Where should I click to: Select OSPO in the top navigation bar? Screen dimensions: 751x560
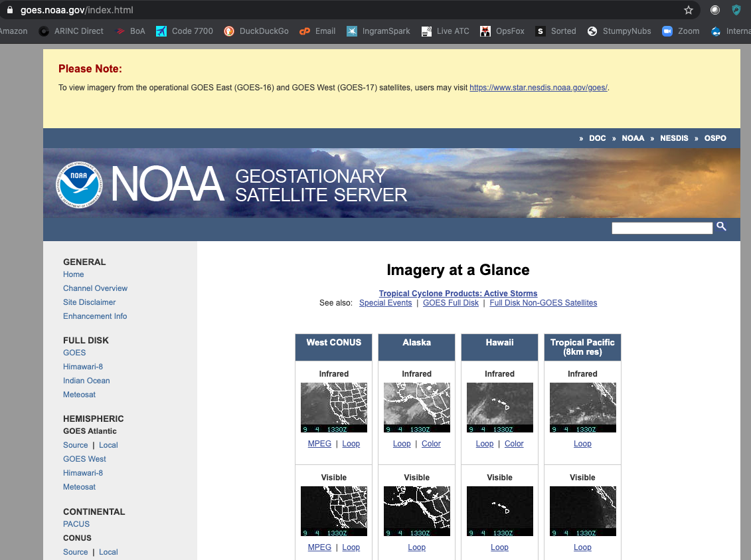716,138
